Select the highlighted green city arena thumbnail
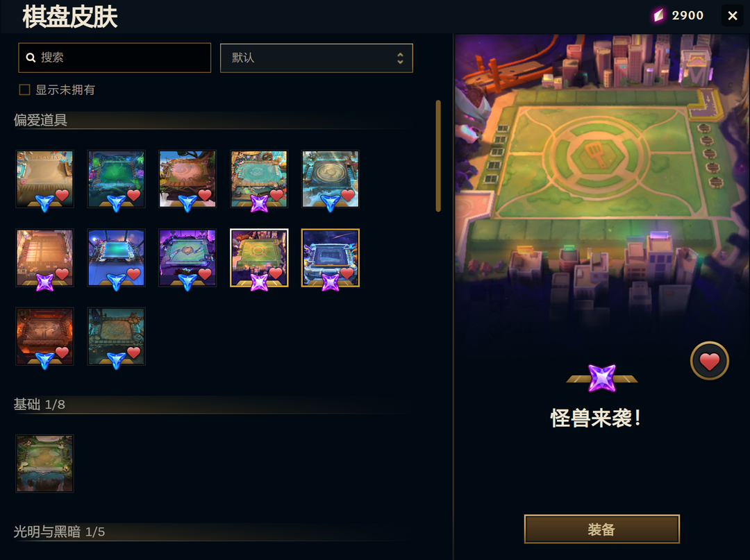This screenshot has width=750, height=560. coord(259,257)
